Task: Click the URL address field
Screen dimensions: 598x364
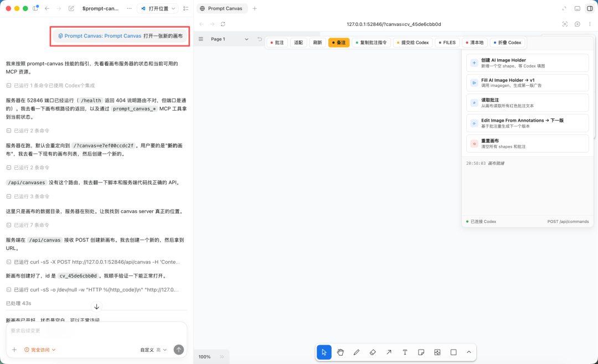Action: tap(394, 24)
